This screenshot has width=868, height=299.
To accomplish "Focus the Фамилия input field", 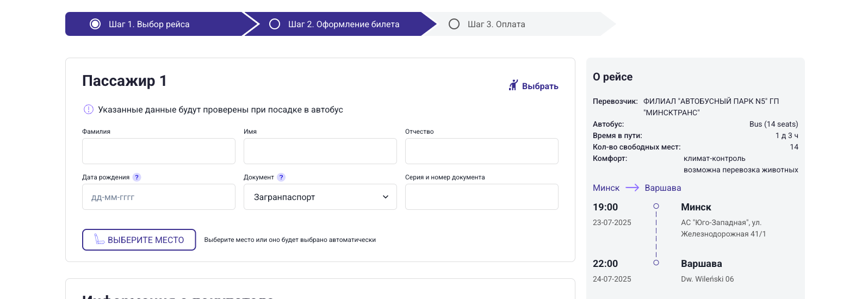I will click(x=158, y=151).
